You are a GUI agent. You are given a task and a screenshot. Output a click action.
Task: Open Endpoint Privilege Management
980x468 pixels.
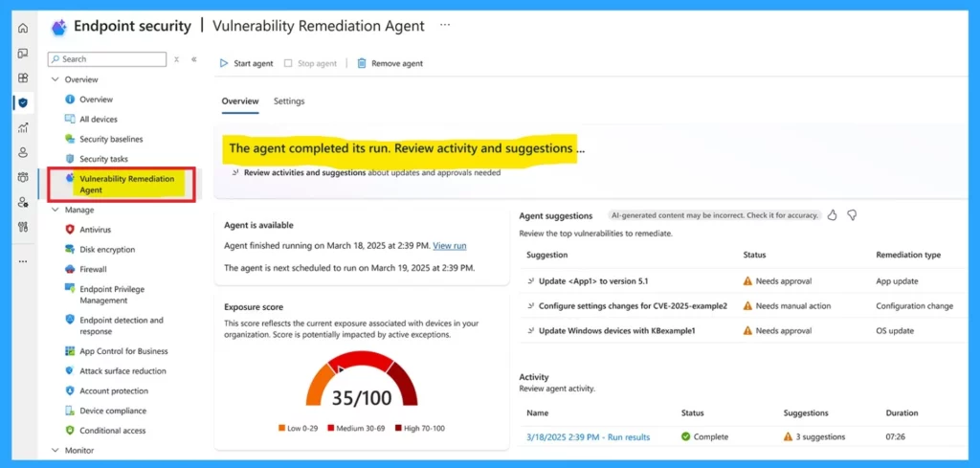tap(112, 295)
